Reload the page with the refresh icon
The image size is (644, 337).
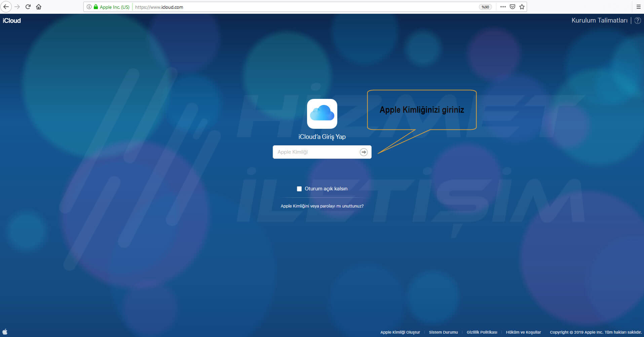[x=28, y=7]
